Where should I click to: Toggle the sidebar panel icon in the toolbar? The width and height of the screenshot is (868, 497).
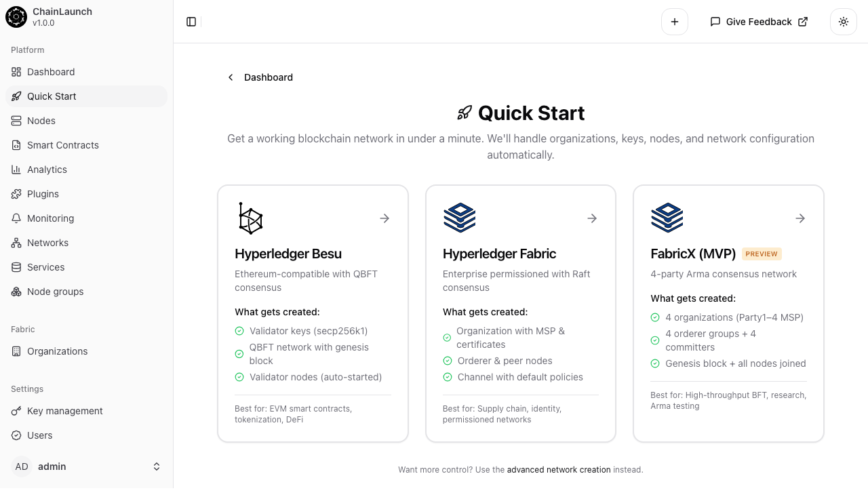(191, 21)
